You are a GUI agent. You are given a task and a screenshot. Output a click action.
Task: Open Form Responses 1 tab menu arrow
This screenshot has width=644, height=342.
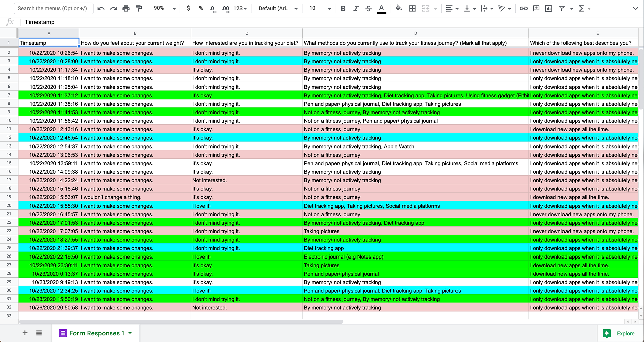coord(130,333)
